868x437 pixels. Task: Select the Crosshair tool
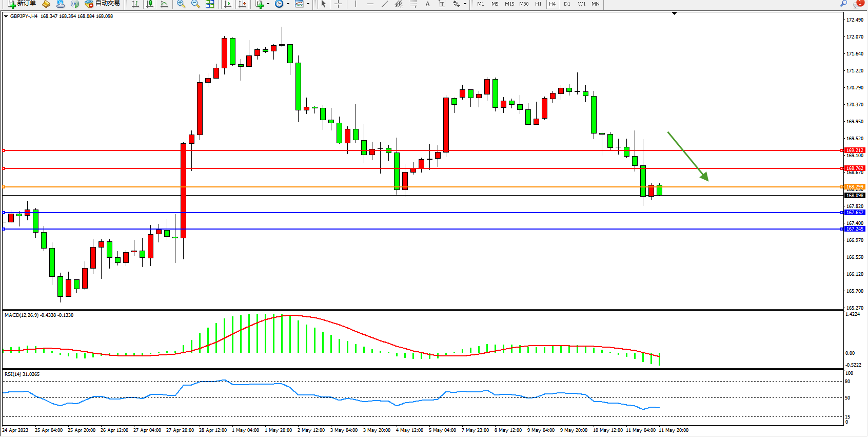point(339,4)
